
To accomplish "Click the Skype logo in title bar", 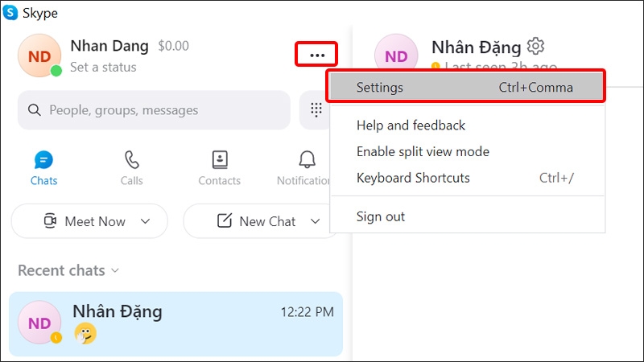I will (10, 12).
